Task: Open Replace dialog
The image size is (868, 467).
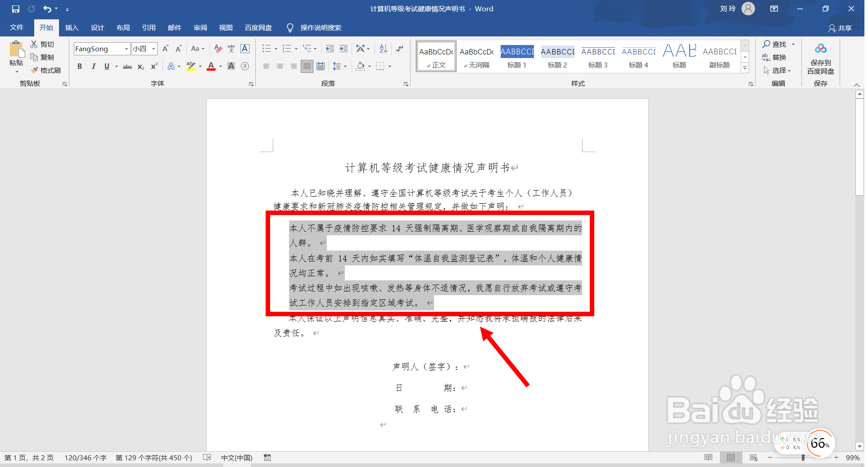Action: point(774,57)
